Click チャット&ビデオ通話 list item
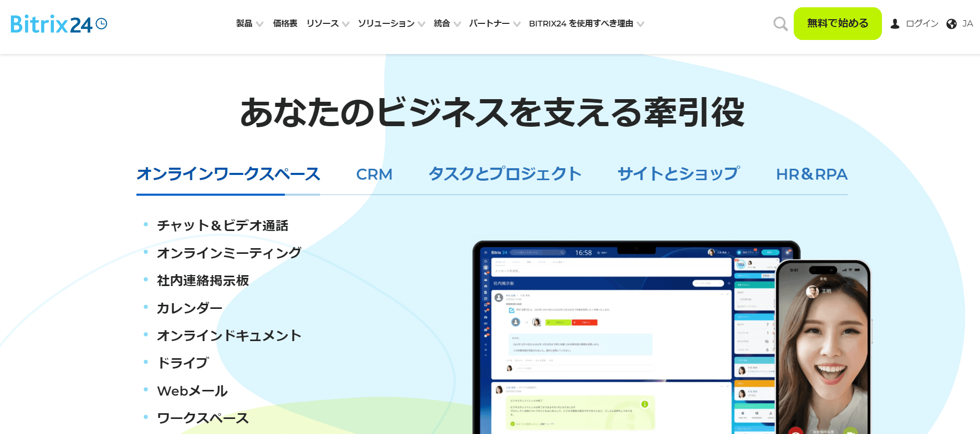 click(x=223, y=225)
